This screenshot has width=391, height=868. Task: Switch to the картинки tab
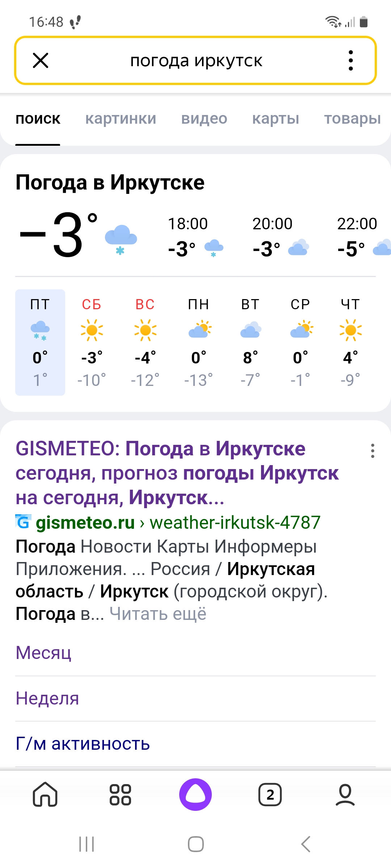(121, 119)
